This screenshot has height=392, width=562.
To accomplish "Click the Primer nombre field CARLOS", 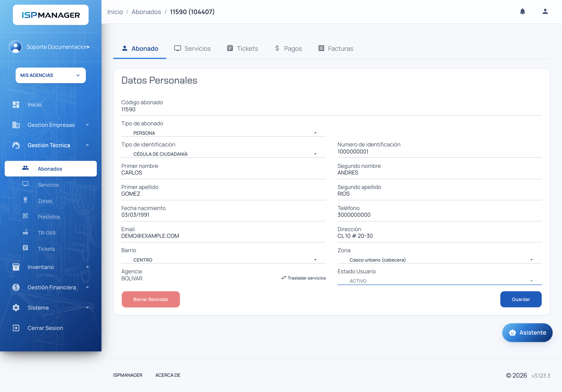I will (223, 172).
